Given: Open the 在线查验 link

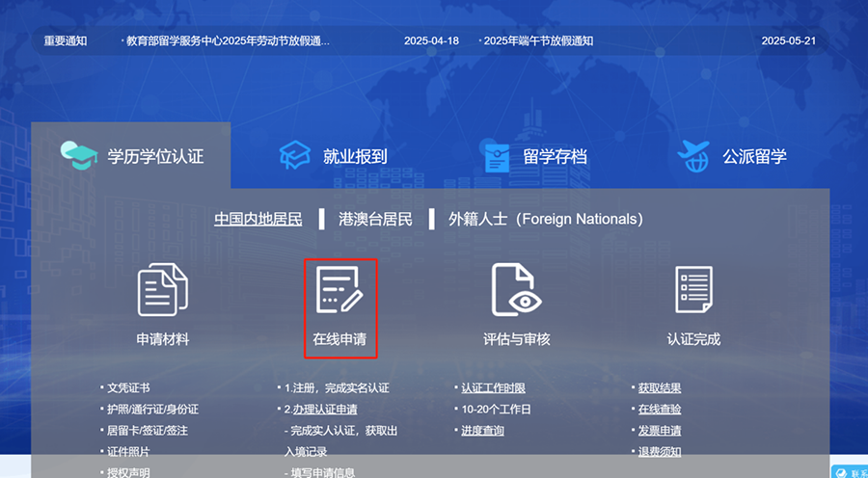Looking at the screenshot, I should tap(660, 410).
